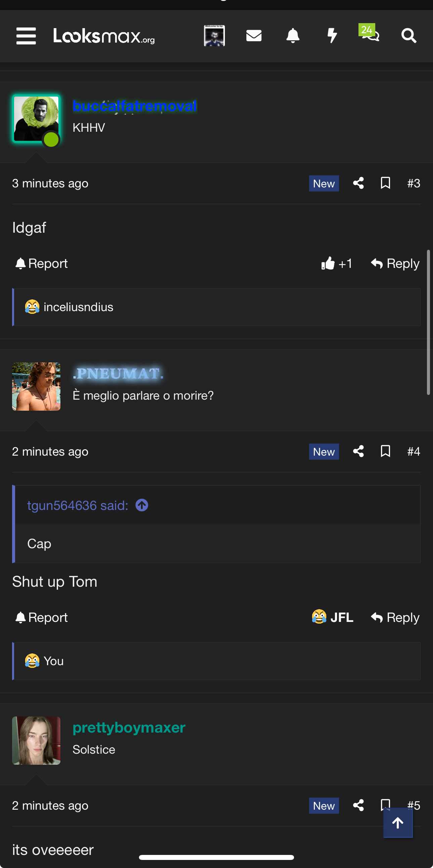Open the notifications bell in header
Viewport: 433px width, 868px height.
pyautogui.click(x=293, y=36)
